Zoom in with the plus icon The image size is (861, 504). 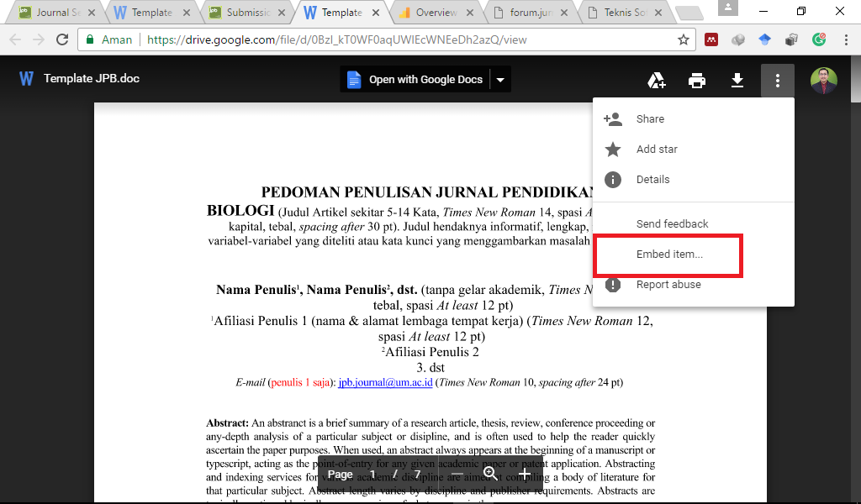pos(525,474)
